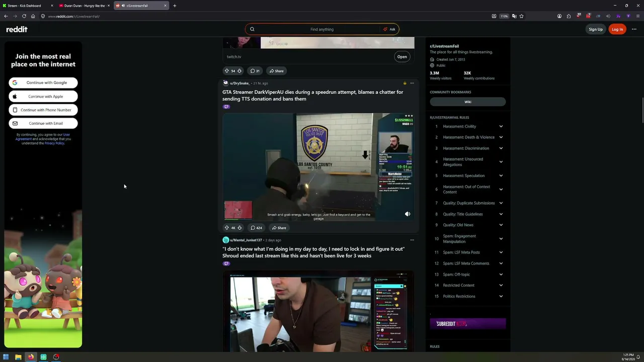Click the translate page icon in address bar
This screenshot has width=644, height=362.
(x=514, y=16)
